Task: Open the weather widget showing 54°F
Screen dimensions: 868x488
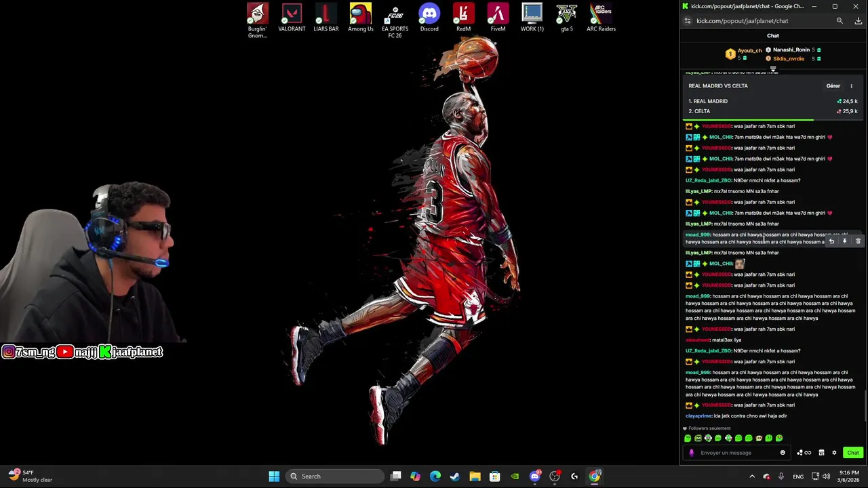Action: point(31,476)
